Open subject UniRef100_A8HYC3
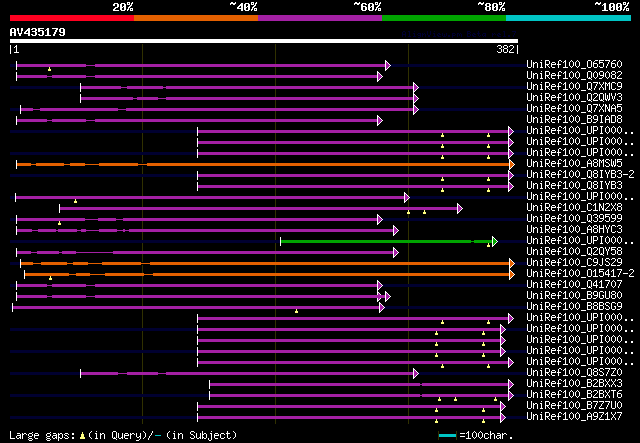 tap(574, 229)
